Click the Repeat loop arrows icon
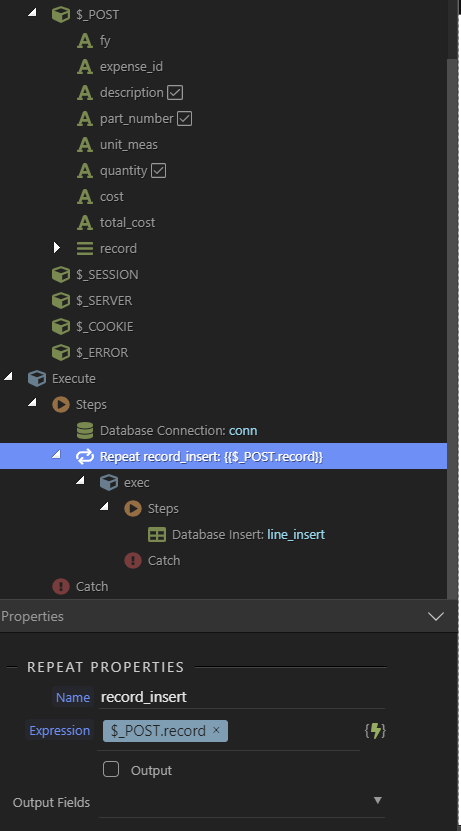461x831 pixels. 85,456
